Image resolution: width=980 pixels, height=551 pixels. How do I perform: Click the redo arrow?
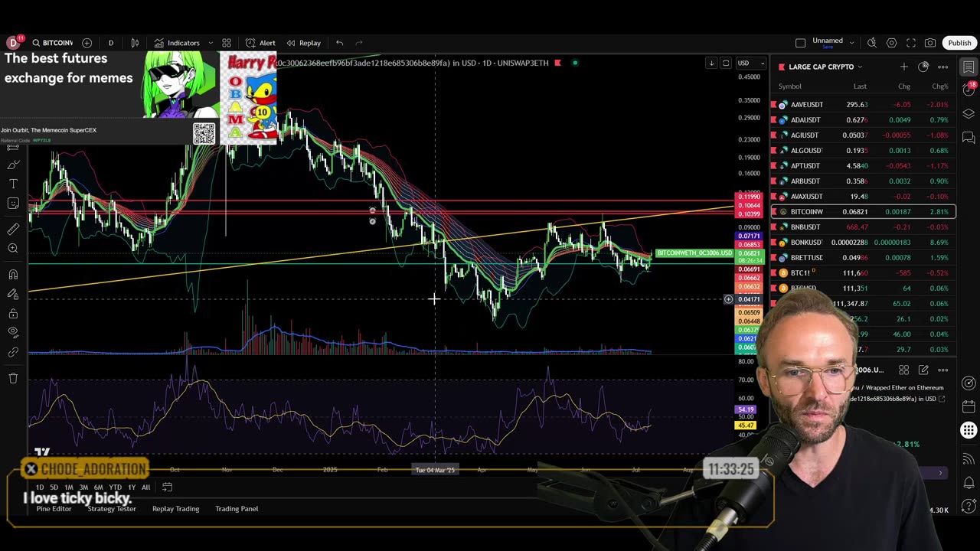pos(359,43)
